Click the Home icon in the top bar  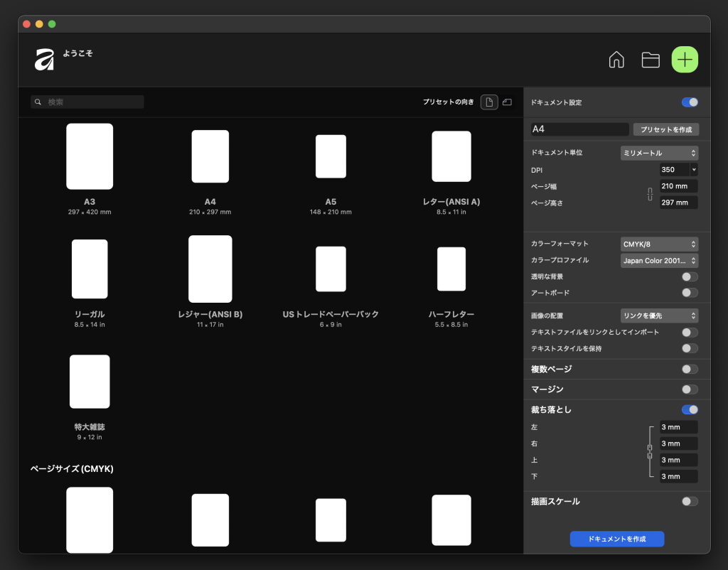(616, 60)
